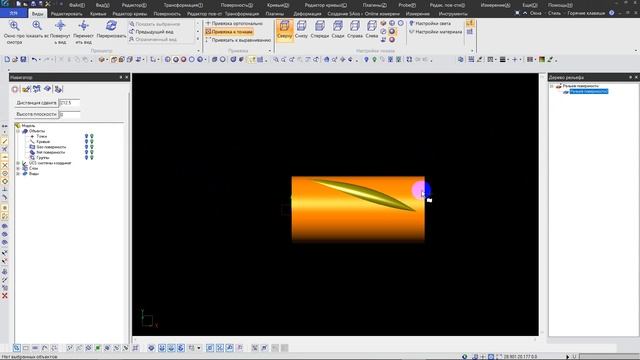The height and width of the screenshot is (360, 640).
Task: Switch to the Редактор кривых ribbon tab
Action: (x=130, y=13)
